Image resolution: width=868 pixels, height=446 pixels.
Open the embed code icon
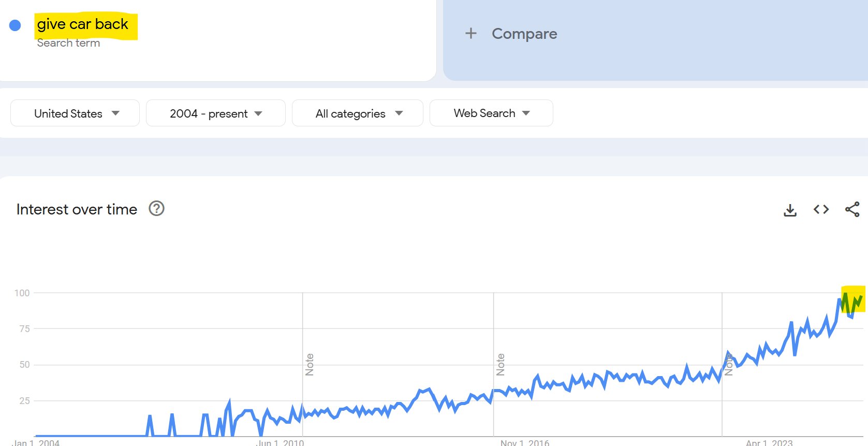(x=821, y=209)
